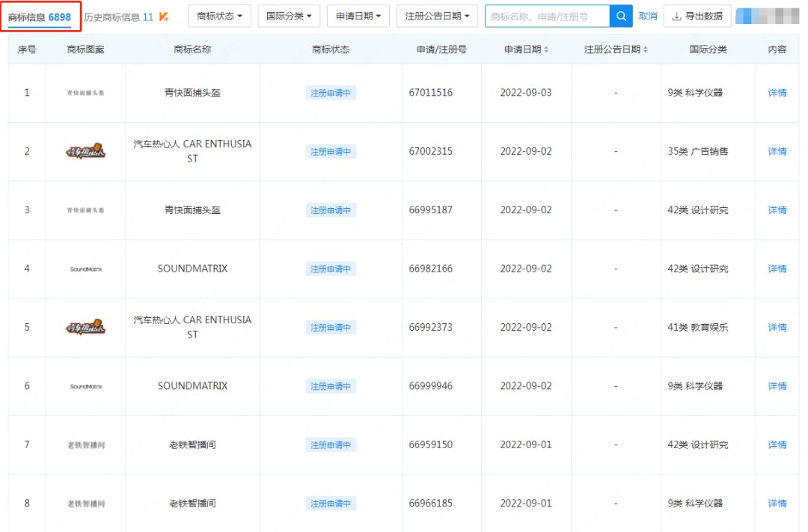808x532 pixels.
Task: Open the 注册公告日期 filter dropdown
Action: (437, 16)
